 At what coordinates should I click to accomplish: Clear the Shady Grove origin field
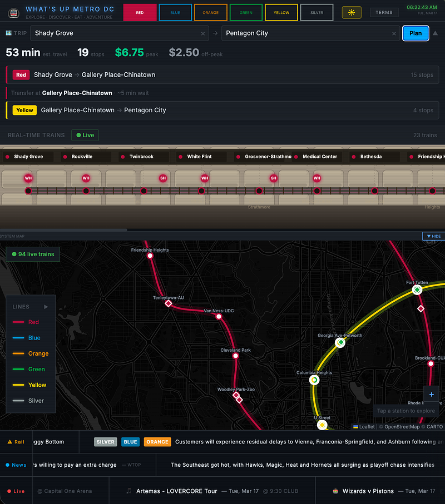[202, 33]
